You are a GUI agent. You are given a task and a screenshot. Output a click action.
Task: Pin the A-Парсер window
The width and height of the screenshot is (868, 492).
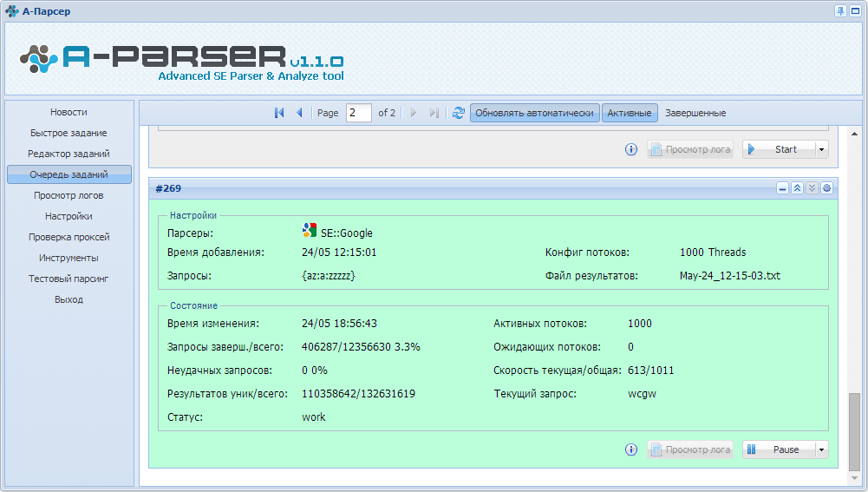pos(840,11)
